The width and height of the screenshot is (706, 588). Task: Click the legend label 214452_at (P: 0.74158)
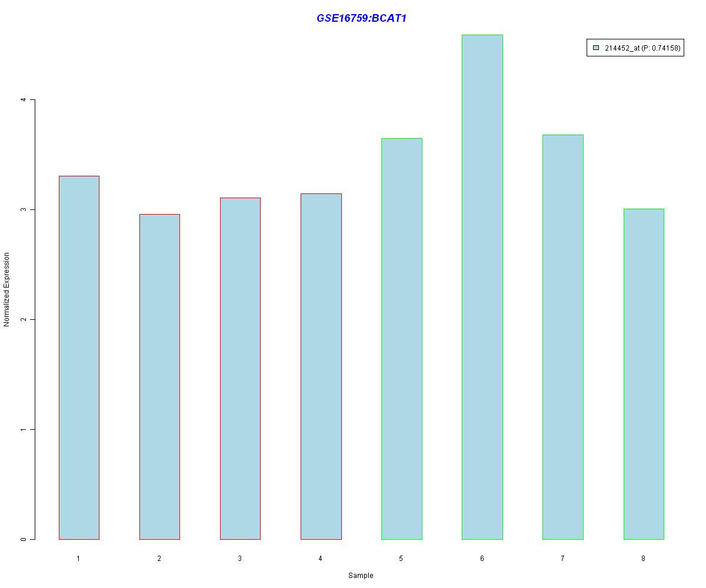click(642, 48)
